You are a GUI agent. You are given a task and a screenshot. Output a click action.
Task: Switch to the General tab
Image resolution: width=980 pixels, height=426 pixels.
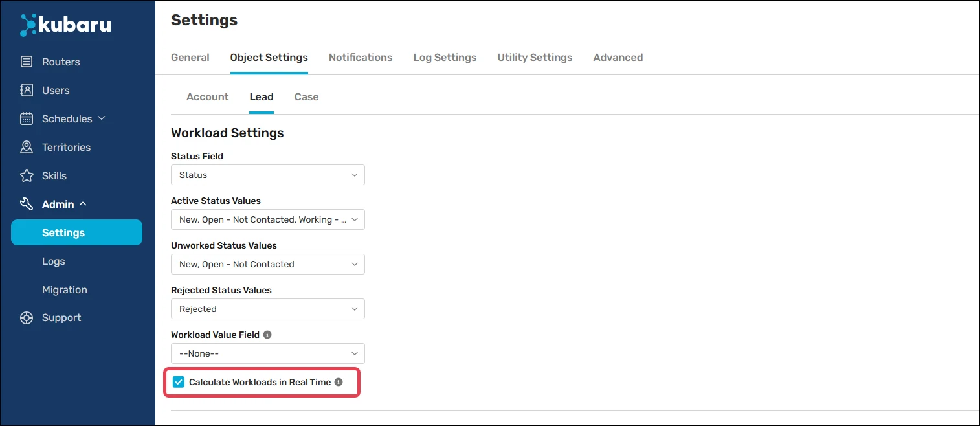pyautogui.click(x=190, y=58)
